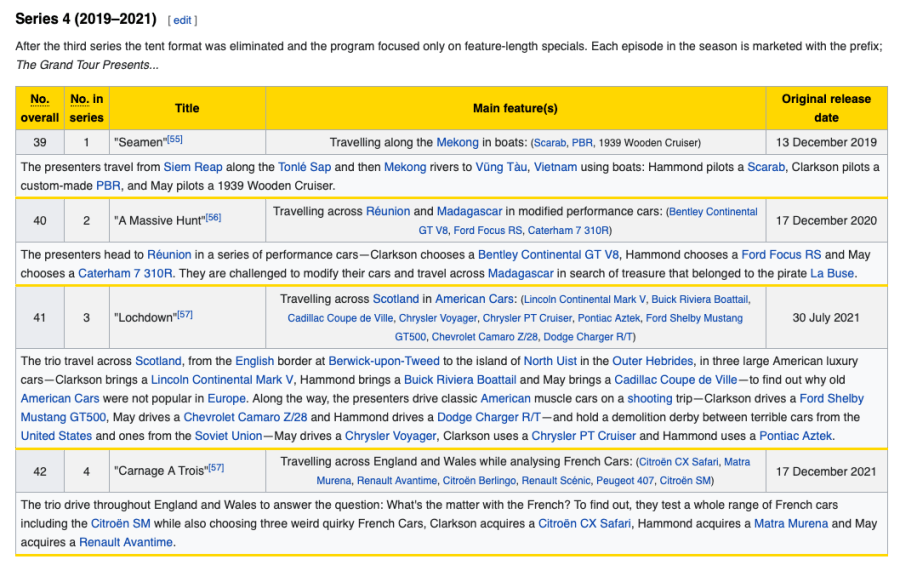This screenshot has height=565, width=900.
Task: Open the Tonlé Sap link
Action: tap(304, 167)
